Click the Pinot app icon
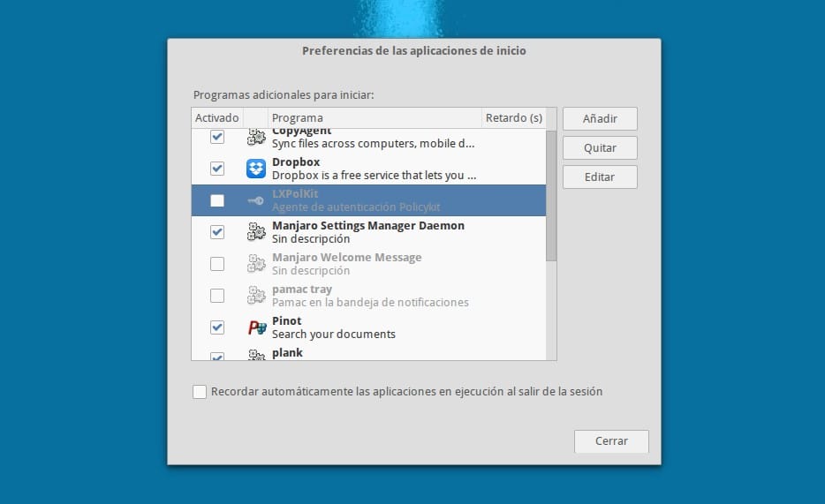Screen dimensions: 825x504 tap(257, 327)
